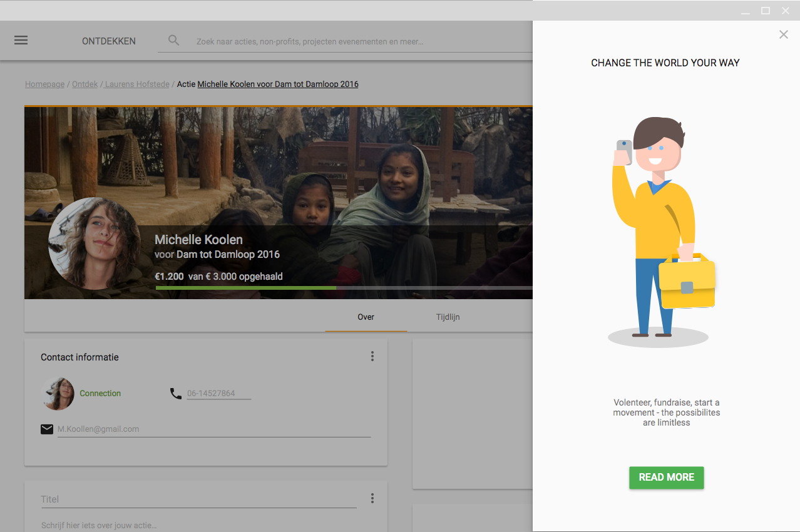800x532 pixels.
Task: Switch to the Over tab
Action: click(x=366, y=317)
